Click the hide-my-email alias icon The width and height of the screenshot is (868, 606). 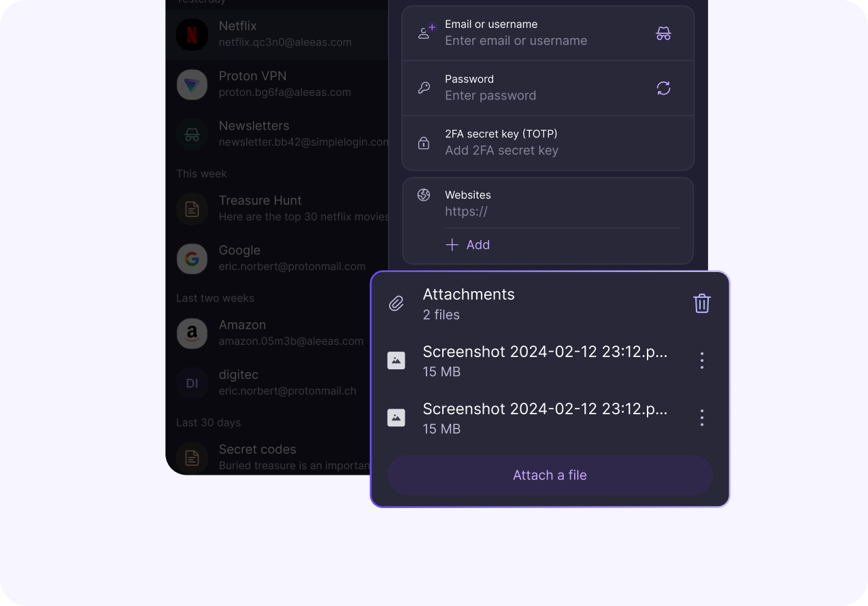click(x=663, y=33)
